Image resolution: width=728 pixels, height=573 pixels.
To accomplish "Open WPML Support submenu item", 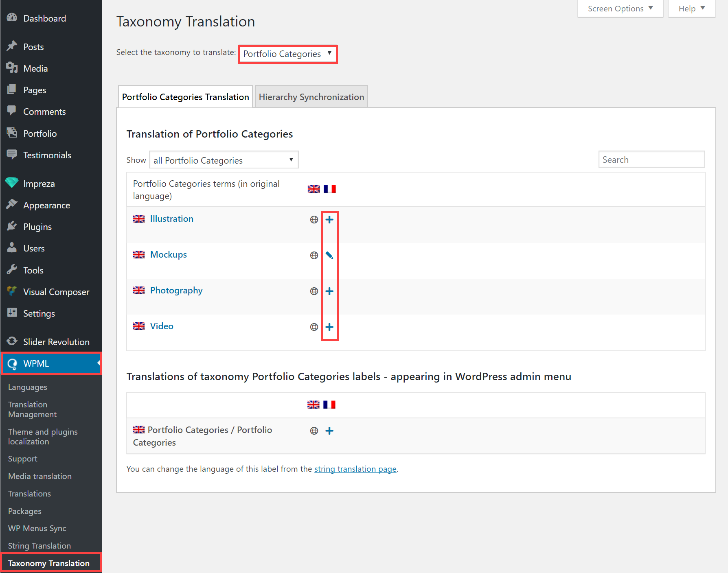I will [23, 459].
